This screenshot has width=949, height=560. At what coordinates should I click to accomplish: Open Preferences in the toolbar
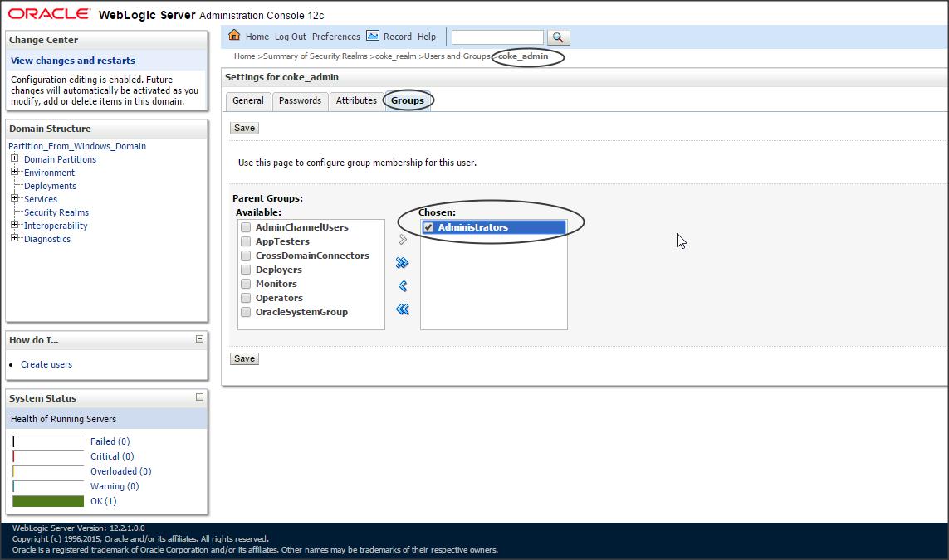tap(336, 37)
